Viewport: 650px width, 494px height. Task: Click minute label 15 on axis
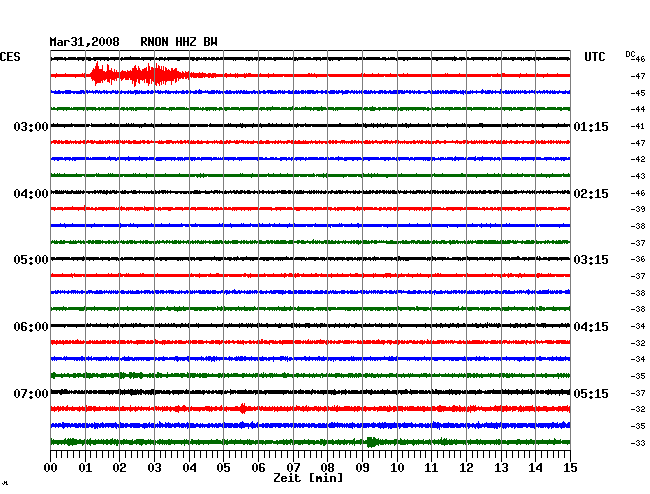tap(570, 468)
